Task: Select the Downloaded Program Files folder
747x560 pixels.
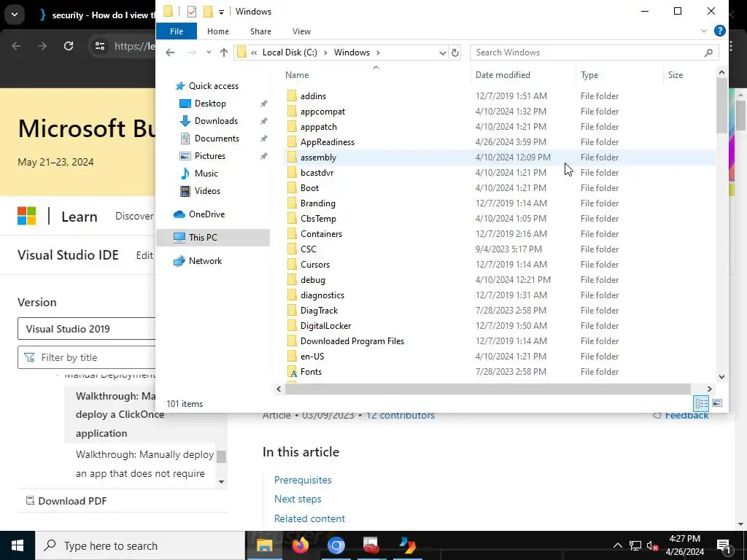Action: point(352,341)
